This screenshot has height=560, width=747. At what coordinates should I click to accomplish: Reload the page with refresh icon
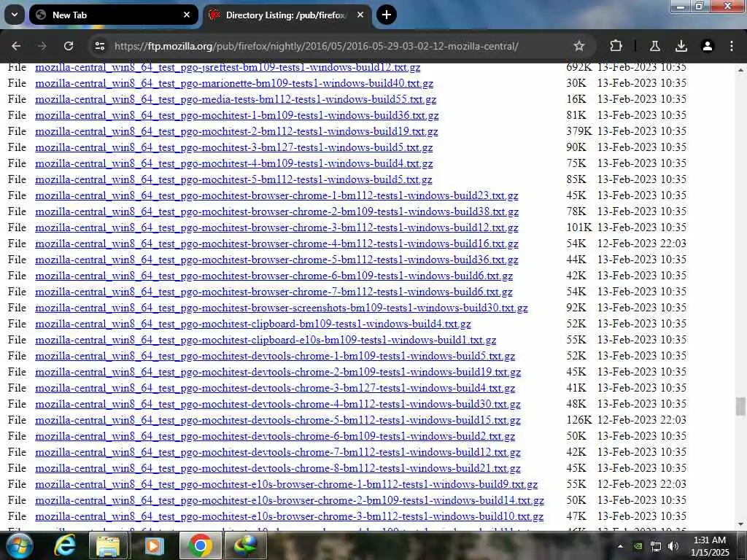click(69, 46)
